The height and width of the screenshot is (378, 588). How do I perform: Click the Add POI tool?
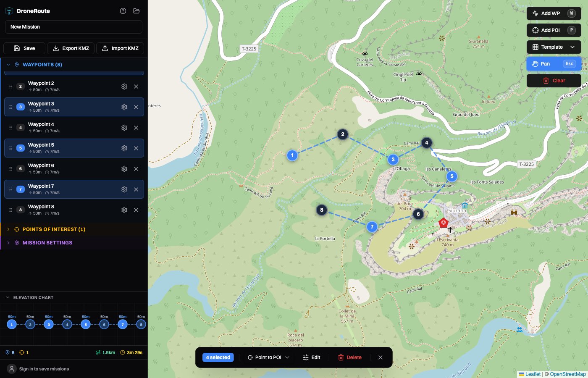tap(554, 30)
